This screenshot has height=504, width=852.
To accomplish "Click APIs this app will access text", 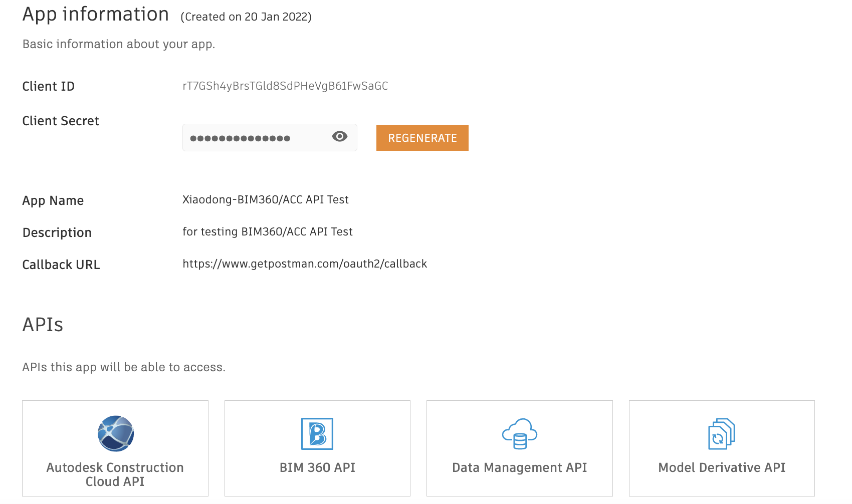I will click(x=124, y=368).
